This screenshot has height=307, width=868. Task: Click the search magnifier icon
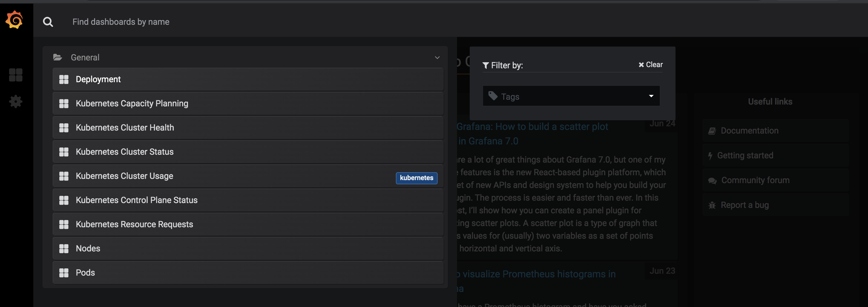tap(48, 22)
